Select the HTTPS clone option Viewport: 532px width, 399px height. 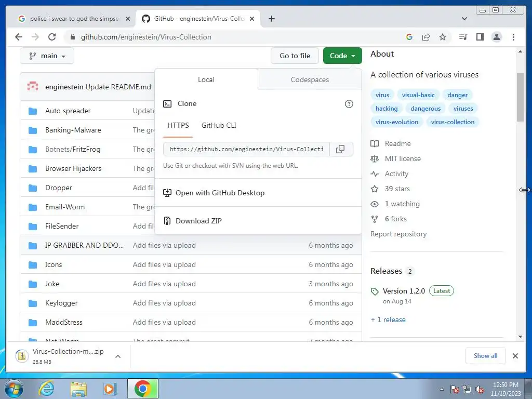[178, 126]
